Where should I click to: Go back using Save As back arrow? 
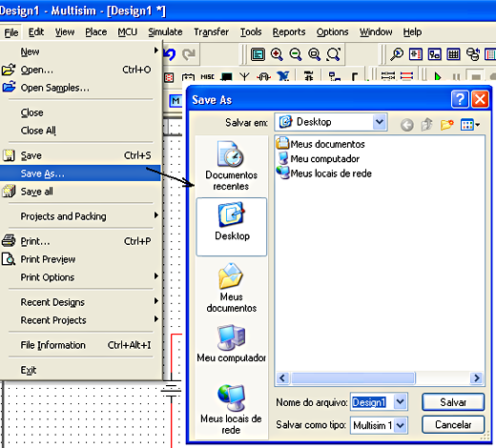click(x=407, y=125)
